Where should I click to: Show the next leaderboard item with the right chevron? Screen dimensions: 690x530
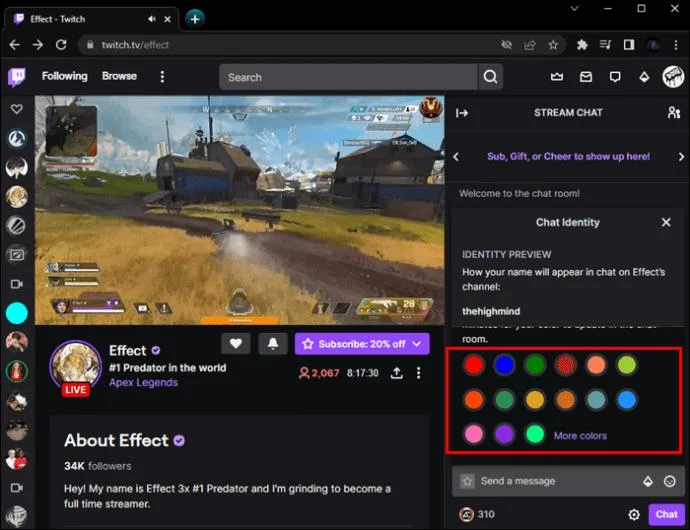coord(681,157)
